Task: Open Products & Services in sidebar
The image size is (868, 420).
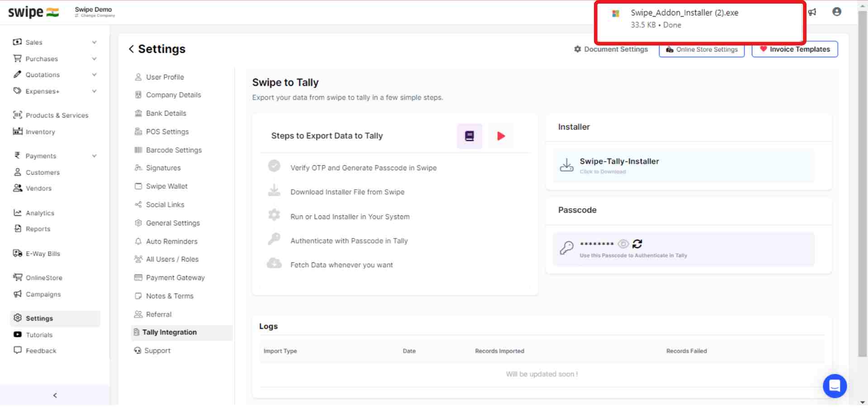Action: (x=51, y=115)
